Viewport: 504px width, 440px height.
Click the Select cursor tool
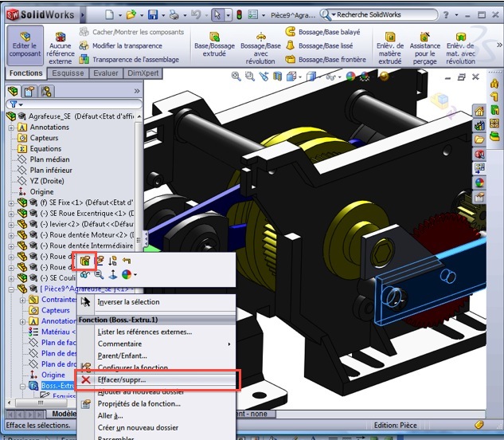click(x=217, y=14)
